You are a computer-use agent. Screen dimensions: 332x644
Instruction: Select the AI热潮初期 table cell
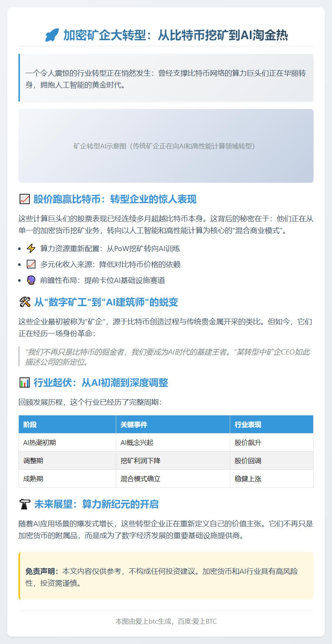pos(39,442)
